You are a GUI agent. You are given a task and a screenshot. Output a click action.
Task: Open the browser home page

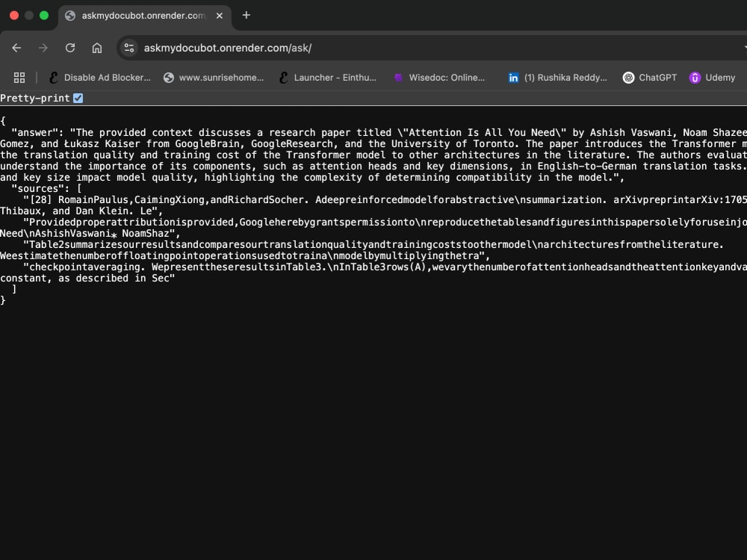(96, 48)
